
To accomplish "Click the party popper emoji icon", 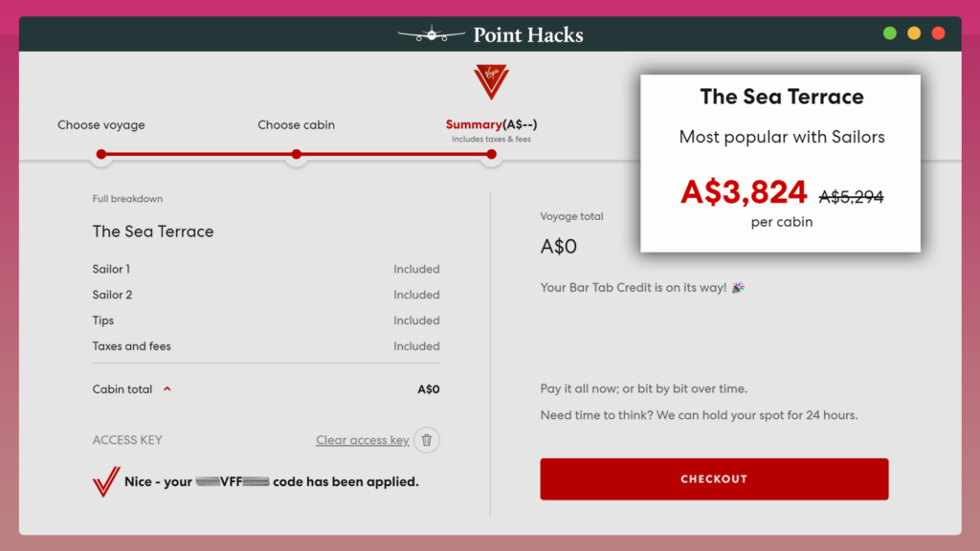I will coord(738,287).
